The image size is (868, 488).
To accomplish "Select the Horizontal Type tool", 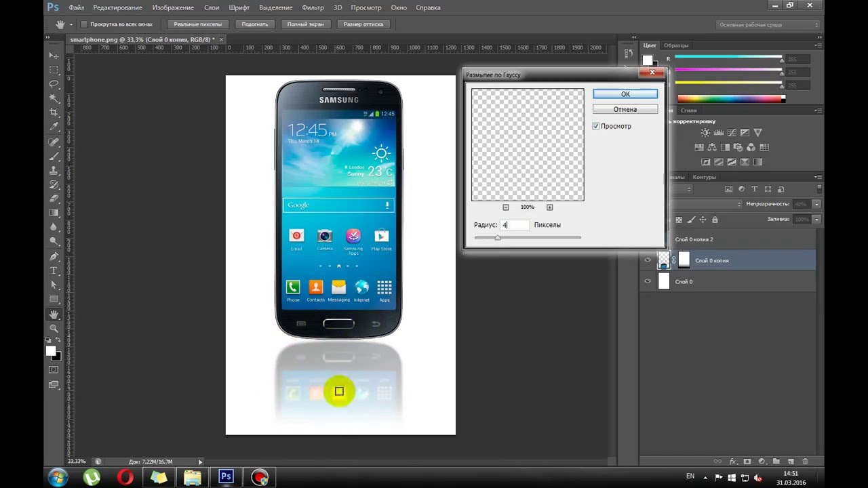I will pyautogui.click(x=54, y=271).
